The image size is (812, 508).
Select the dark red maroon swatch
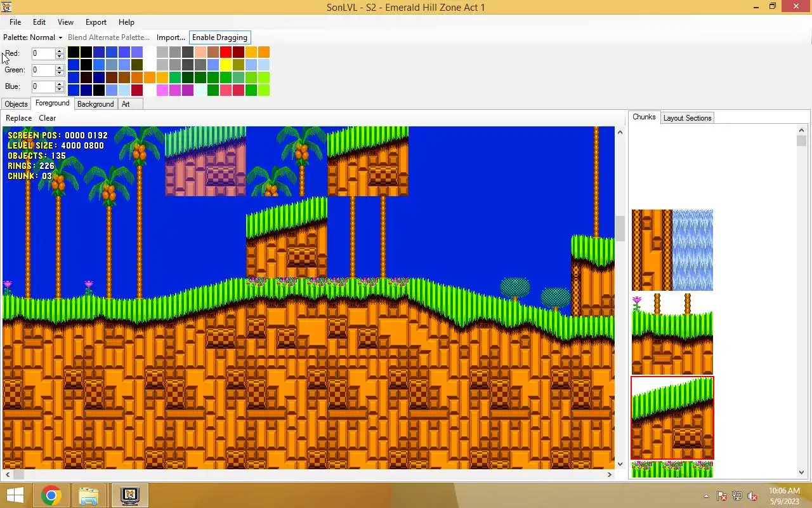(239, 52)
